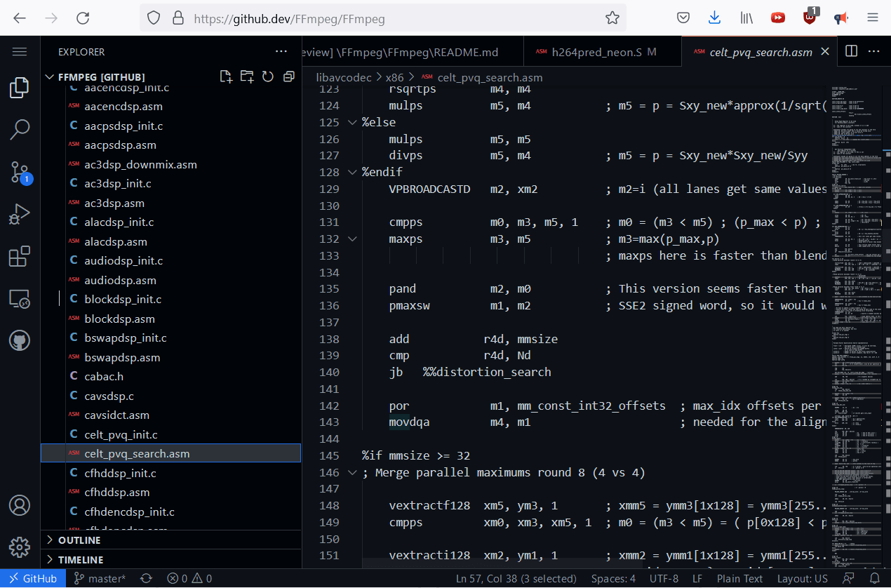
Task: Open cabac.h in the file tree
Action: coord(104,377)
